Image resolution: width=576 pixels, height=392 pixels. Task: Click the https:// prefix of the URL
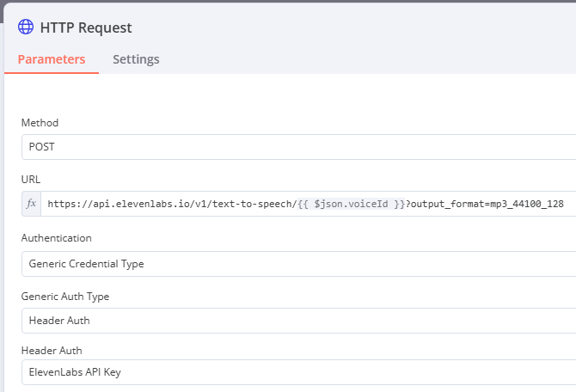pos(70,204)
